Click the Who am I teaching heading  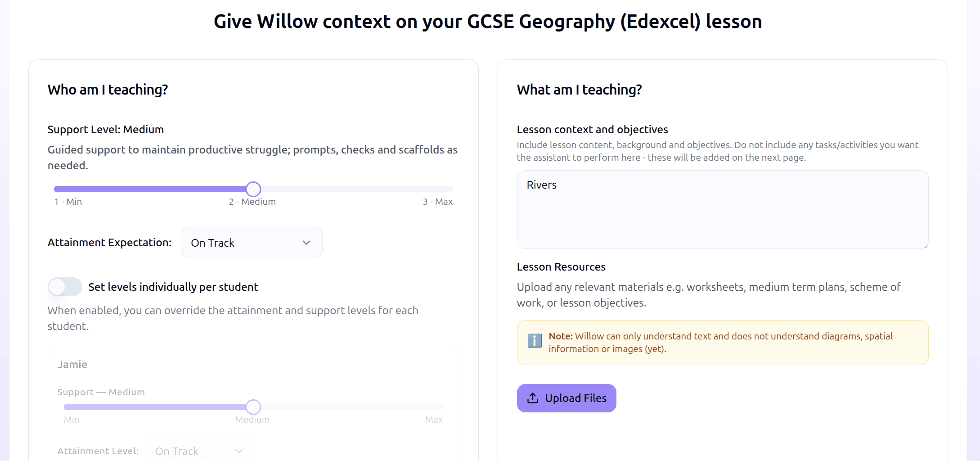(x=107, y=90)
